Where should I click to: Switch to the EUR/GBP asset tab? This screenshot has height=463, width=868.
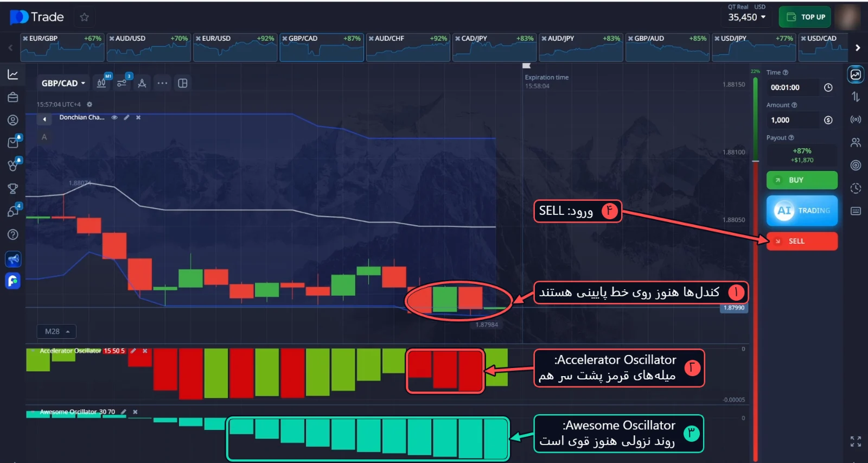[x=62, y=47]
